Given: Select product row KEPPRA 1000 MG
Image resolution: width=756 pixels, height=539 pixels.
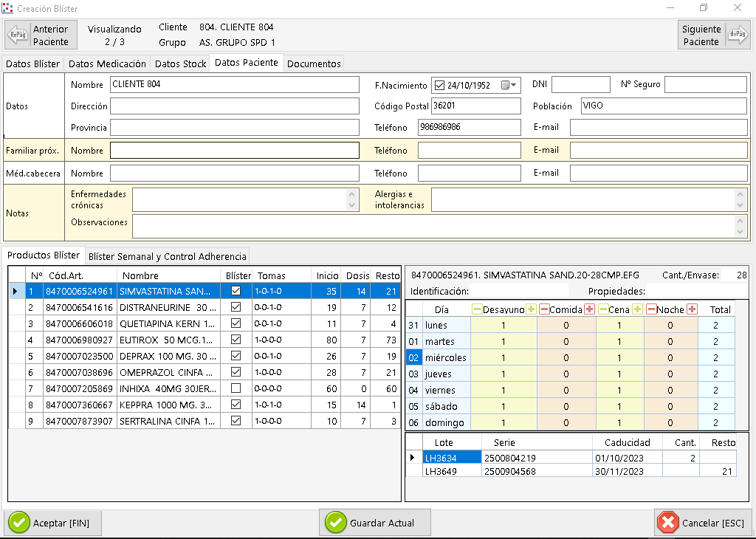Looking at the screenshot, I should (205, 405).
